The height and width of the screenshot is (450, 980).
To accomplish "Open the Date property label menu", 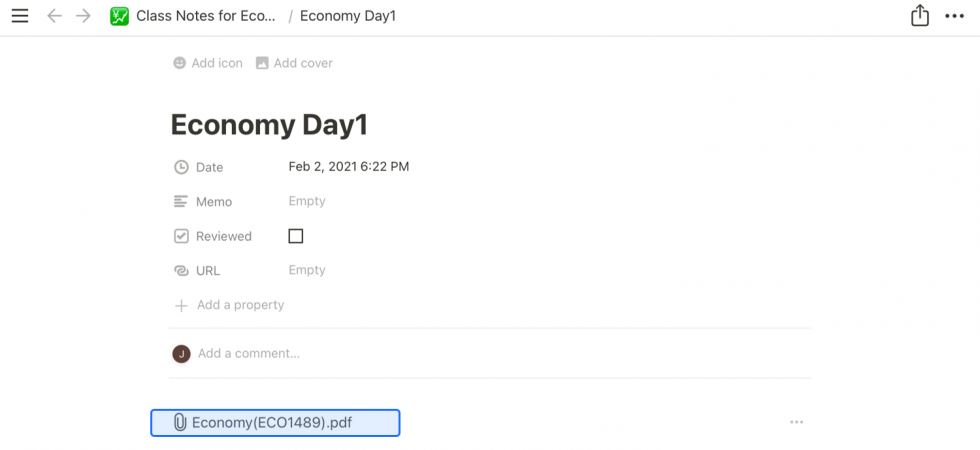I will point(209,167).
